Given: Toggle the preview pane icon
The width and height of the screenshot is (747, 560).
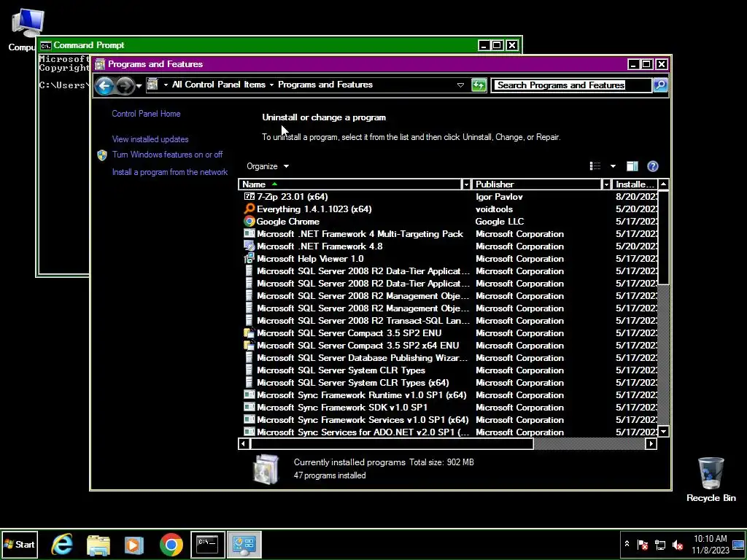Looking at the screenshot, I should (632, 166).
